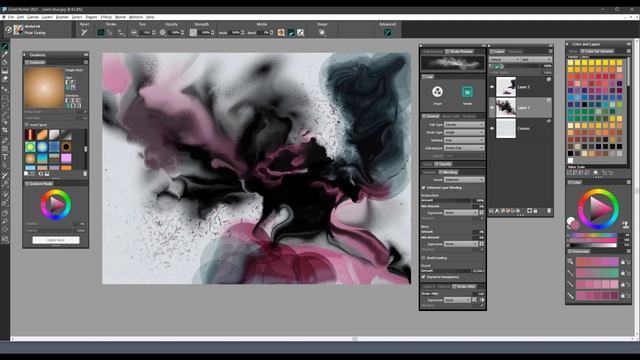Toggle visibility of Layer 1
Screen dimensions: 640x360
click(492, 107)
